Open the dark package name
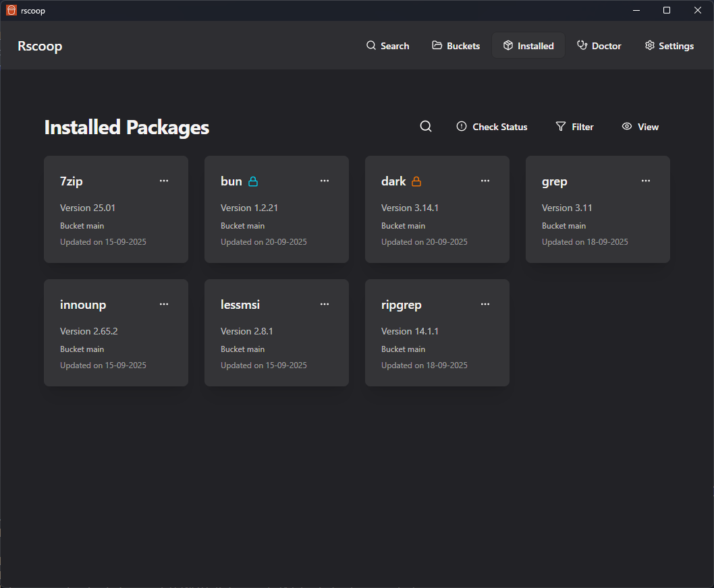The width and height of the screenshot is (714, 588). click(393, 181)
